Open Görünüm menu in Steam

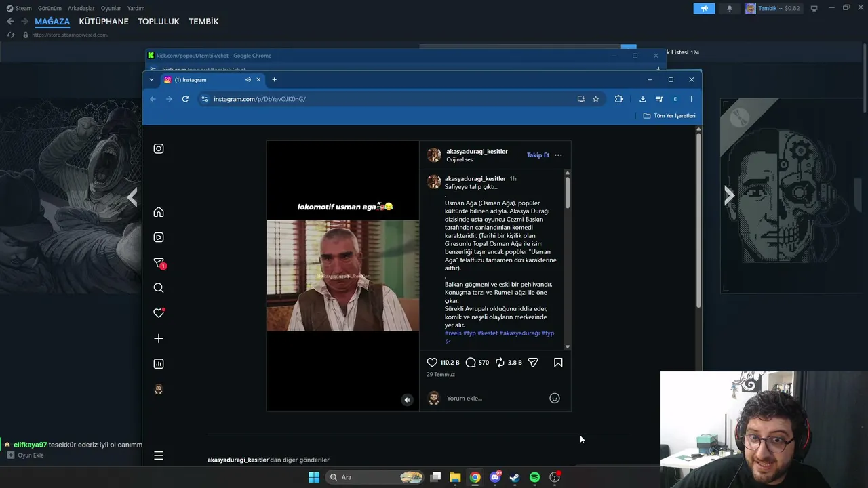[x=50, y=8]
